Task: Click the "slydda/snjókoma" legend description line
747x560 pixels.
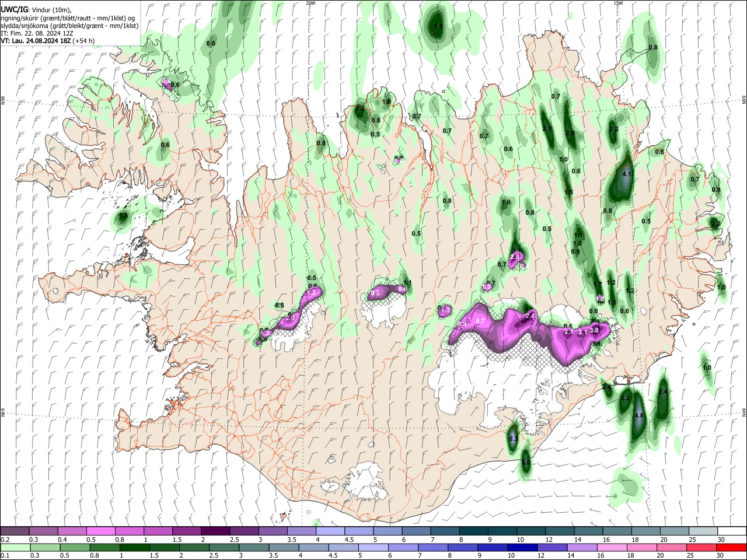Action: tap(69, 26)
